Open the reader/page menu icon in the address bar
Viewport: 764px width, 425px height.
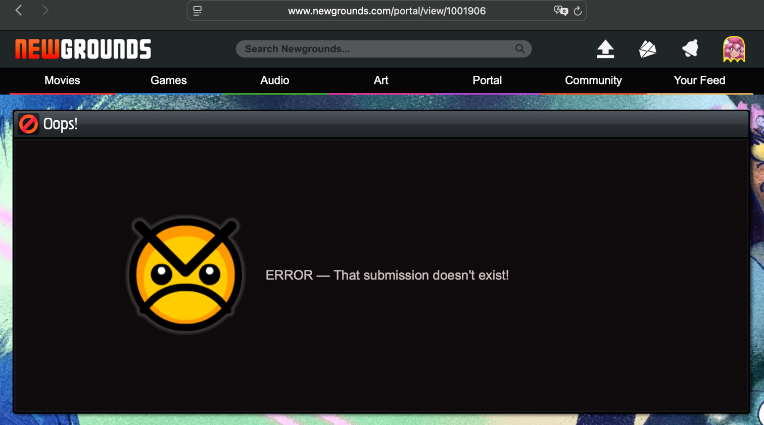[198, 11]
